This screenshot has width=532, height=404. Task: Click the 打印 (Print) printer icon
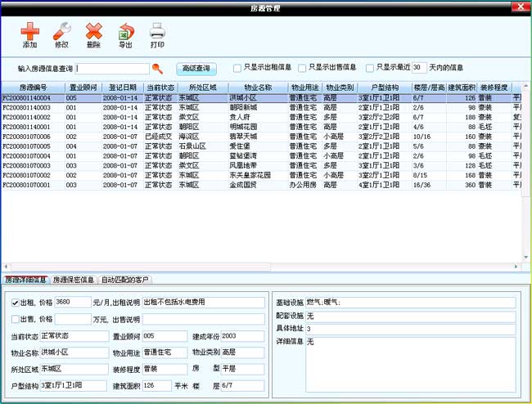click(x=157, y=34)
